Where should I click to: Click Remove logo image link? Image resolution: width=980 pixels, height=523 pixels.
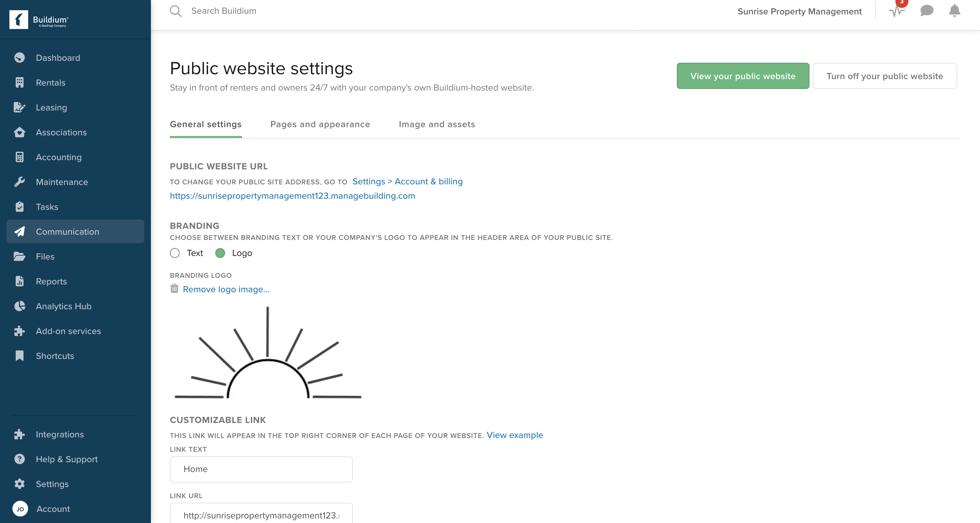coord(226,289)
